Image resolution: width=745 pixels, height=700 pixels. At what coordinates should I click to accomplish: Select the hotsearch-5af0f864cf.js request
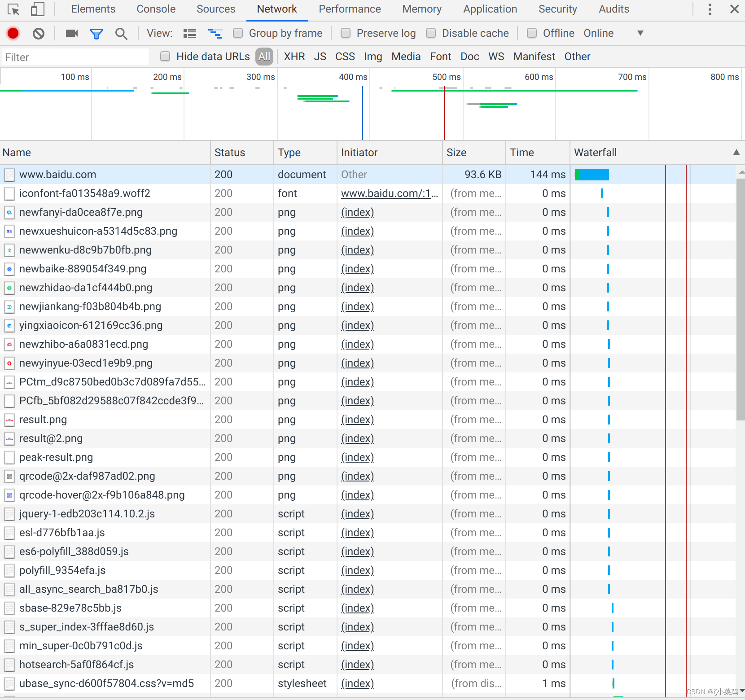(77, 665)
